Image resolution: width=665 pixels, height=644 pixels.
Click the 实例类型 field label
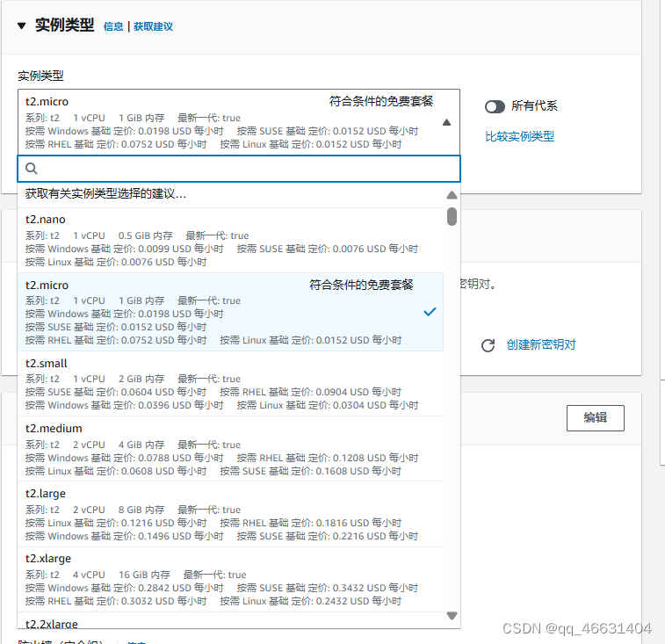pyautogui.click(x=40, y=76)
